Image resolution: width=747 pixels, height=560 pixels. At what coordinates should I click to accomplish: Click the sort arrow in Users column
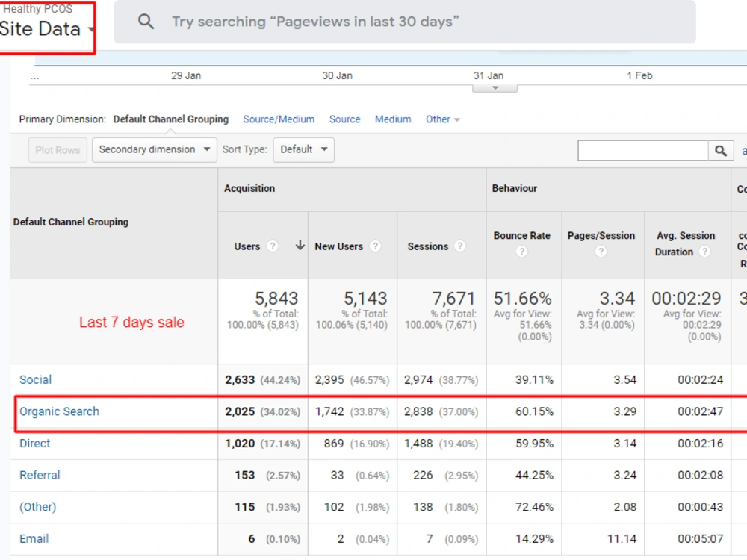click(x=300, y=245)
